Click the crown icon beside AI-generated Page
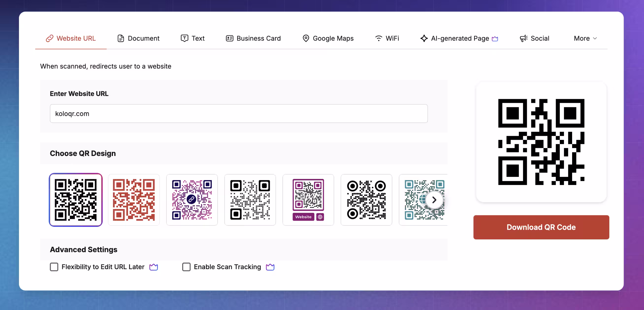Image resolution: width=644 pixels, height=310 pixels. (495, 38)
